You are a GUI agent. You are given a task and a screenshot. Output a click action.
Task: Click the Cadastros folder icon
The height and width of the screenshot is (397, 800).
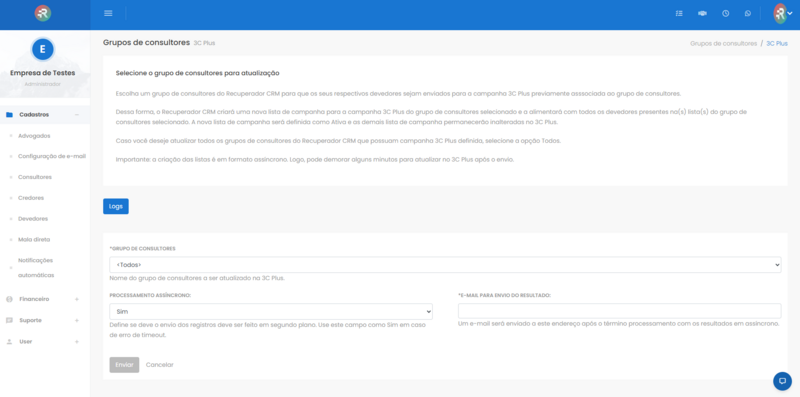click(9, 115)
